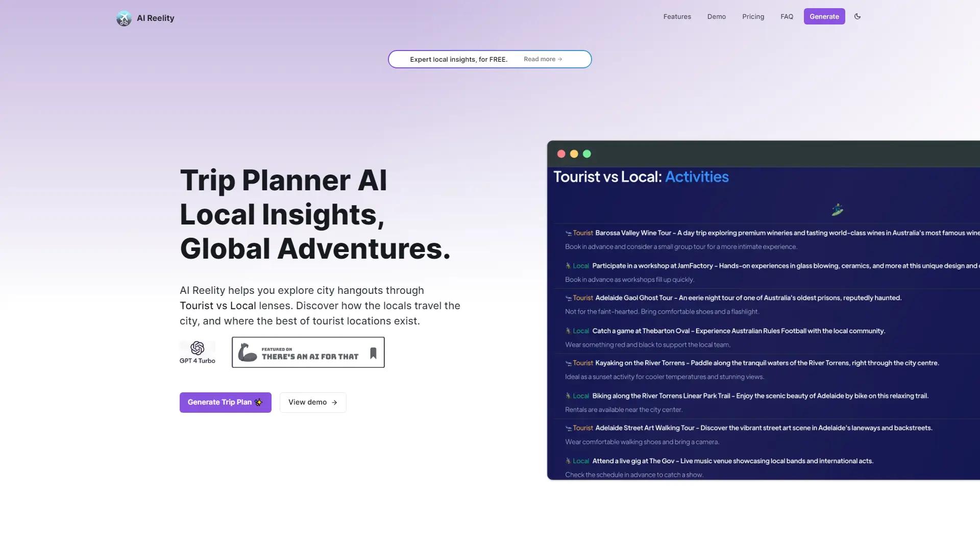Image resolution: width=980 pixels, height=551 pixels.
Task: Open the Pricing navigation item
Action: (753, 16)
